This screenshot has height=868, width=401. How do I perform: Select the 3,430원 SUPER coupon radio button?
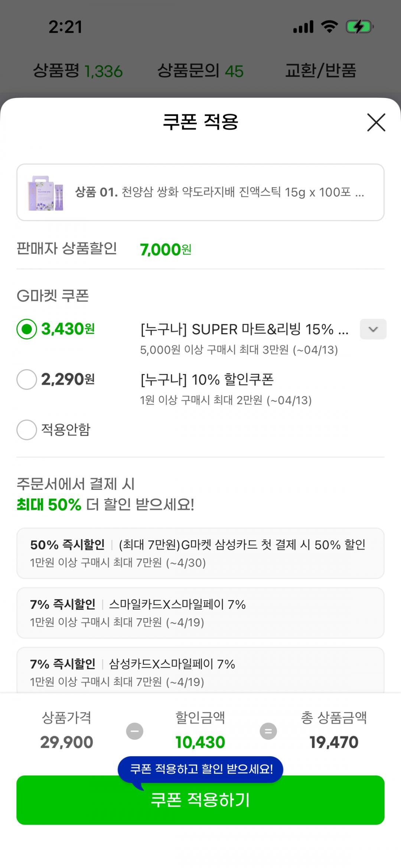(x=27, y=329)
